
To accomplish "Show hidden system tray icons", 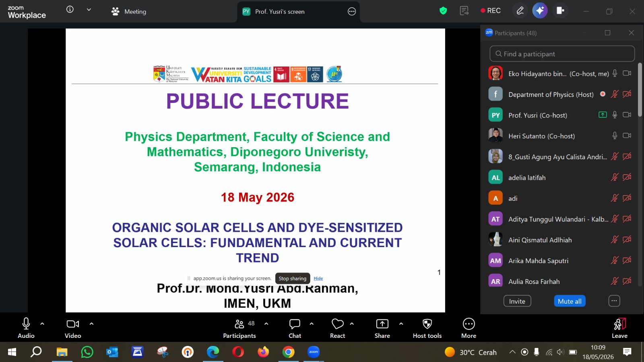I will click(512, 352).
